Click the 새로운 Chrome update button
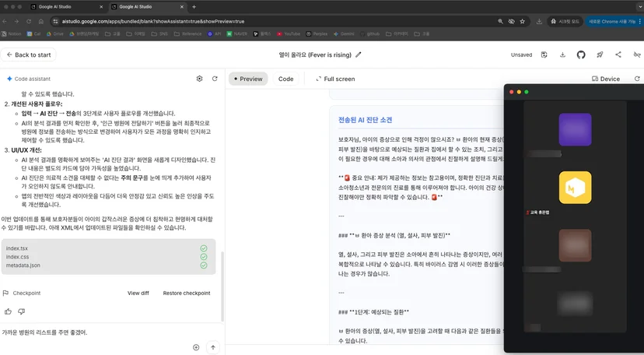The width and height of the screenshot is (644, 355). (614, 21)
